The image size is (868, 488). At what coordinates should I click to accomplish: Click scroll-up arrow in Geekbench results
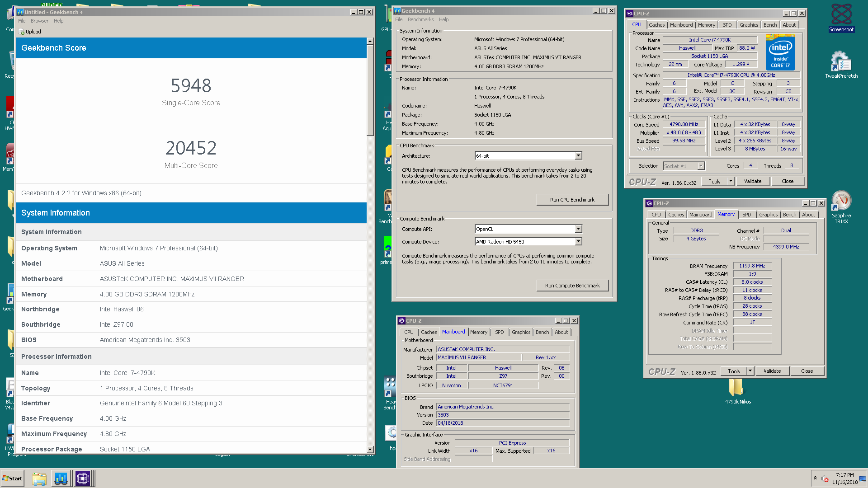point(370,41)
